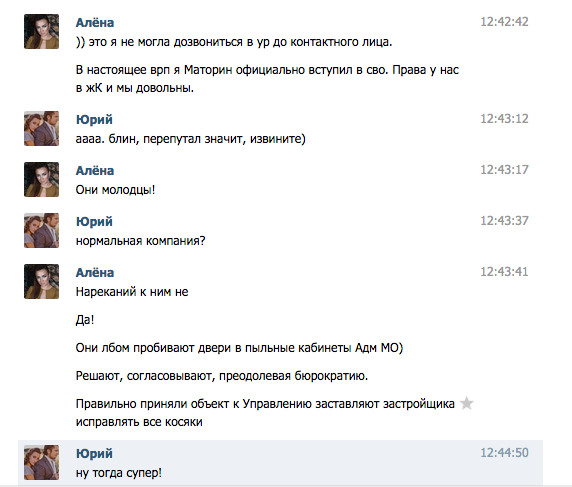Click sender name Алёна at 12:43:41

click(x=95, y=273)
